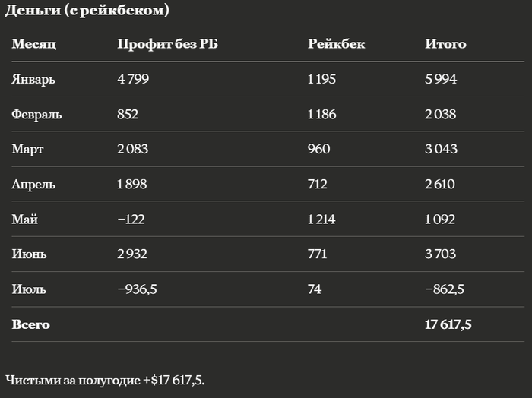Select the January profit value 4 799
Viewport: 532px width, 398px height.
133,79
